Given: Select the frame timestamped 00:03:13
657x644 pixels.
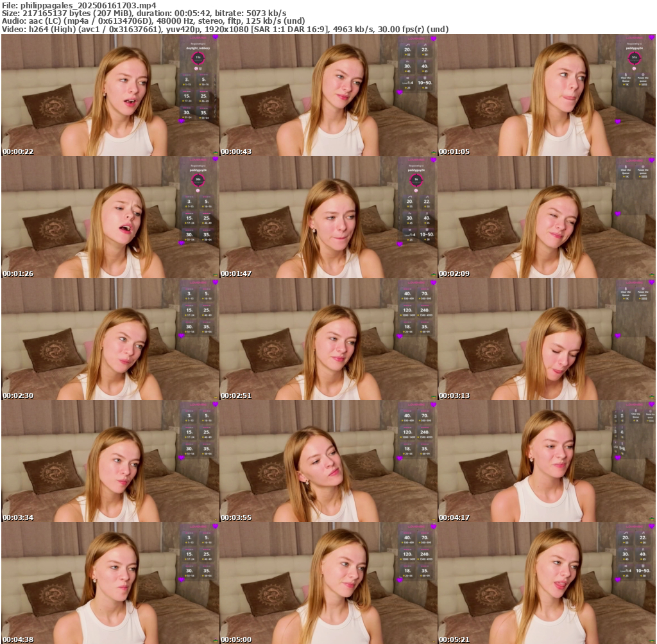Looking at the screenshot, I should coord(546,339).
